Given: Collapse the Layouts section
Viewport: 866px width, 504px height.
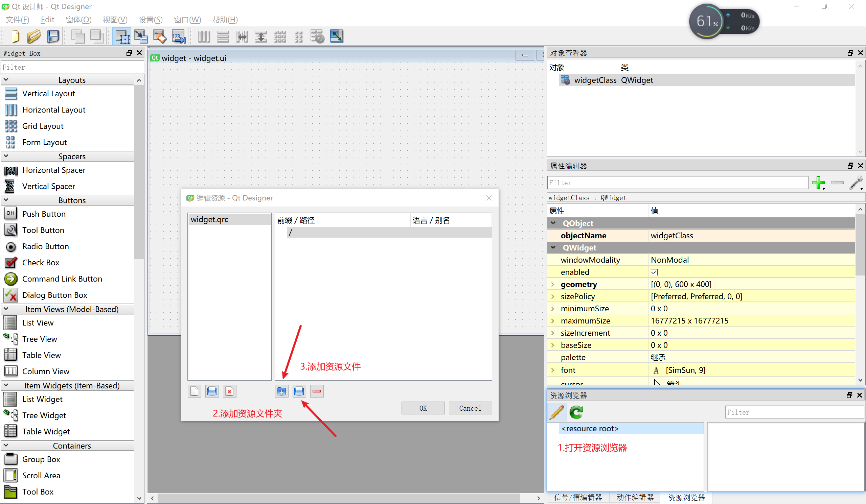Looking at the screenshot, I should [6, 79].
